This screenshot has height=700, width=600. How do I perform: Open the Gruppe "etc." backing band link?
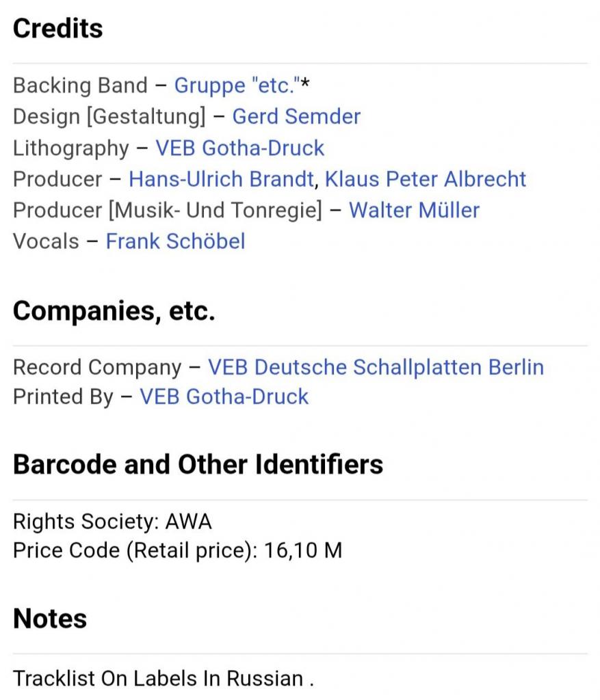point(237,85)
